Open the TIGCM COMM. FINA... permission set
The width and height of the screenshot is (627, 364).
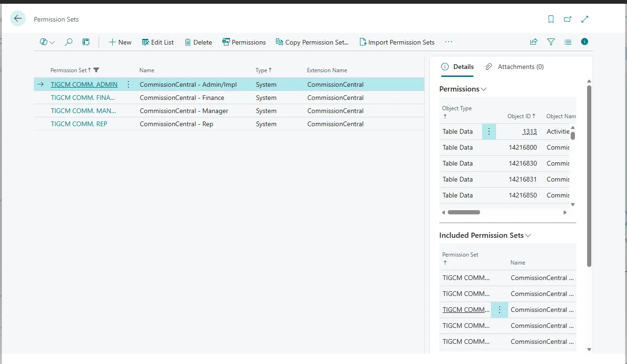click(x=83, y=98)
